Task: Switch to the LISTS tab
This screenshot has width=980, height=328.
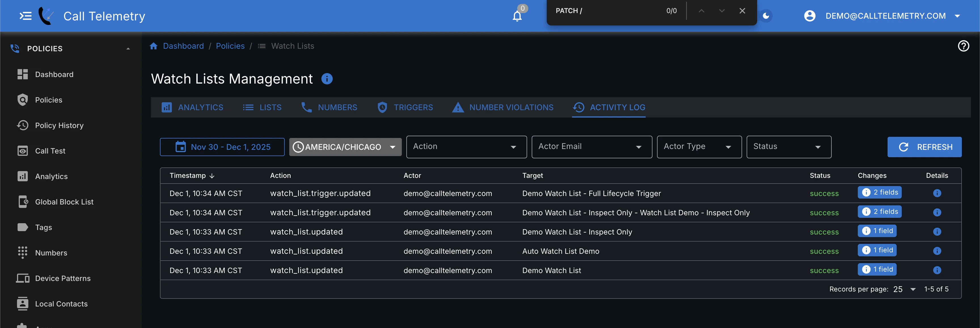Action: [x=262, y=108]
